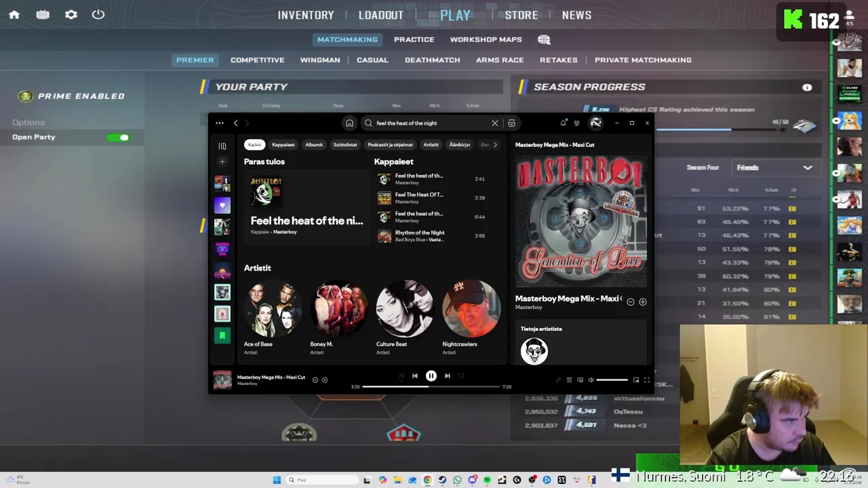Toggle shuffle in Spotify player
Screen dimensions: 868x488
click(x=401, y=376)
